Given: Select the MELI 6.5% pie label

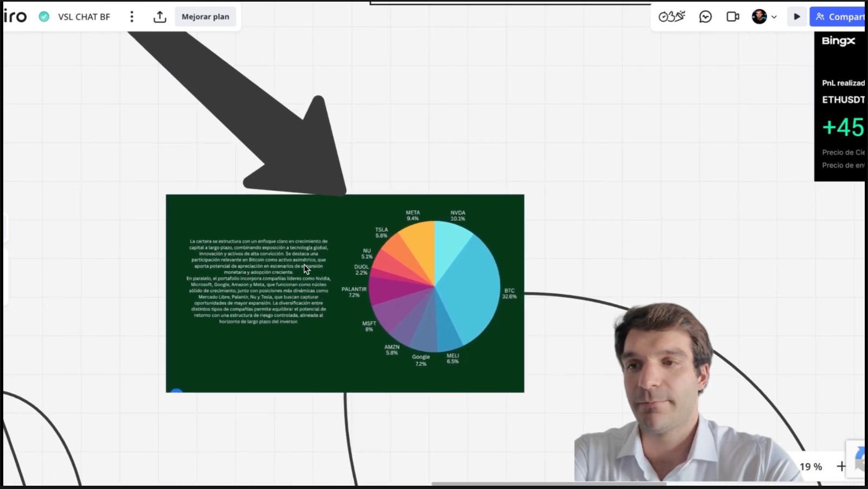Looking at the screenshot, I should [x=453, y=358].
